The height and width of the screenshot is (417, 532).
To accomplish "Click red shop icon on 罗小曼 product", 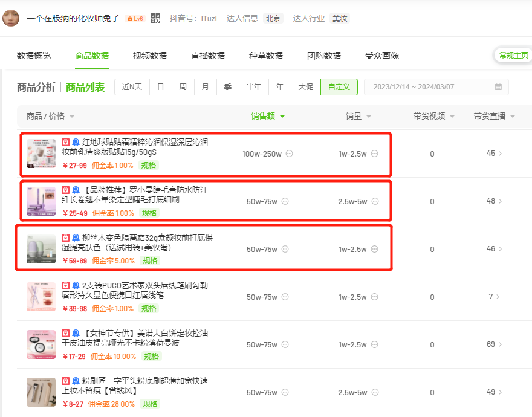I will 65,190.
